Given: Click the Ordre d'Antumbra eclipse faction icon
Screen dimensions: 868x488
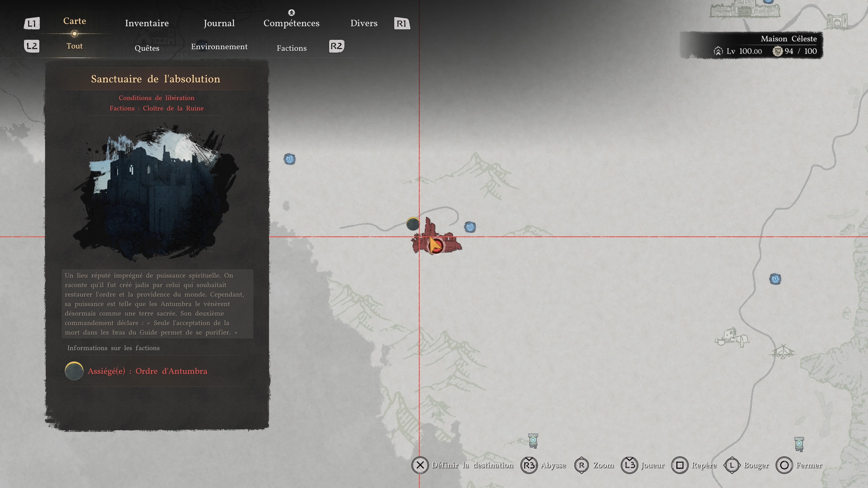Looking at the screenshot, I should pos(74,371).
